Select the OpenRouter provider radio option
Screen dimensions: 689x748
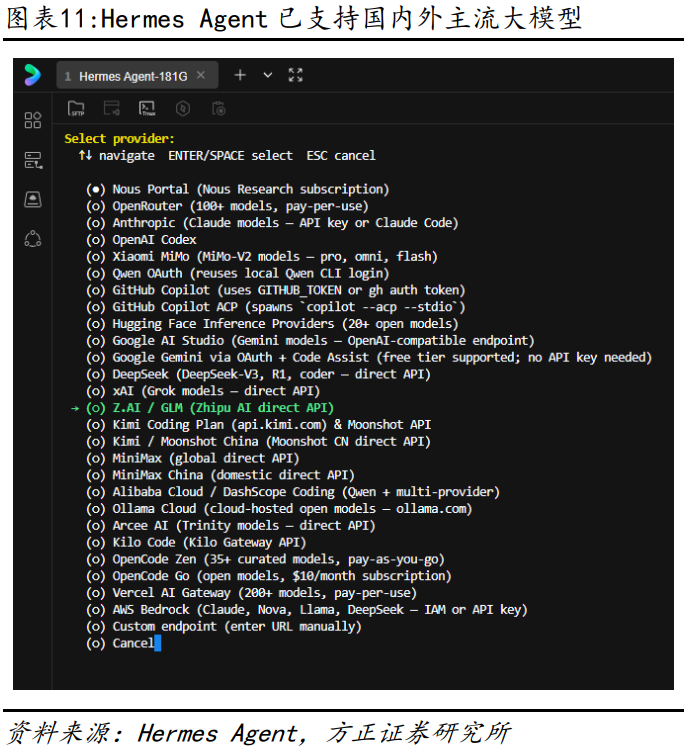pos(96,206)
